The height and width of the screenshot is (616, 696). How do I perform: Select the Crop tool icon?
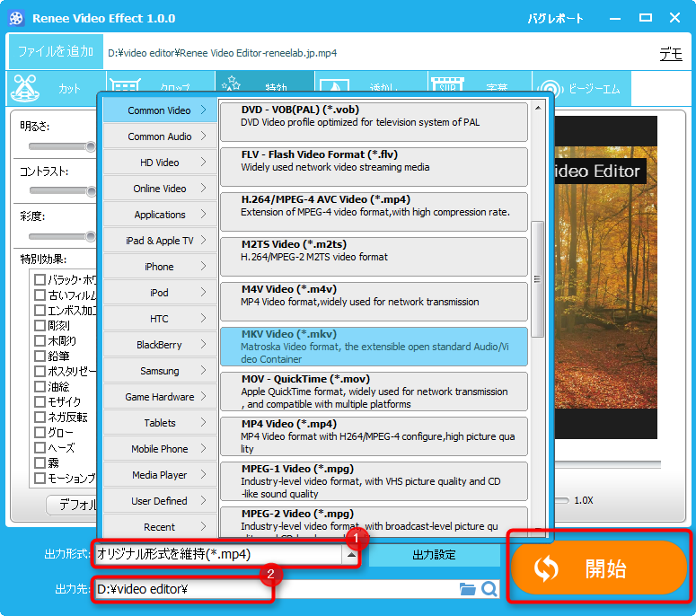[126, 84]
